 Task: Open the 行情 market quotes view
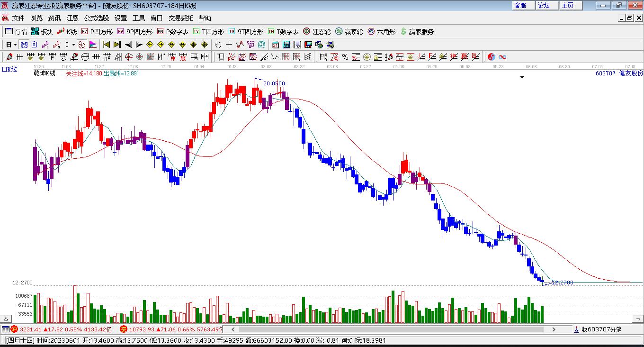[16, 32]
